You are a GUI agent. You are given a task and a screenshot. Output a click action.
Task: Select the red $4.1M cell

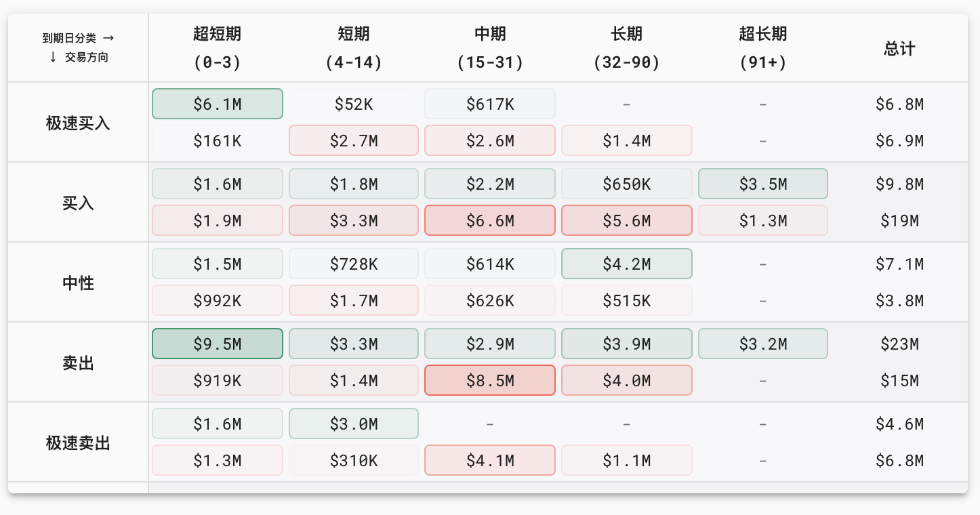tap(490, 460)
